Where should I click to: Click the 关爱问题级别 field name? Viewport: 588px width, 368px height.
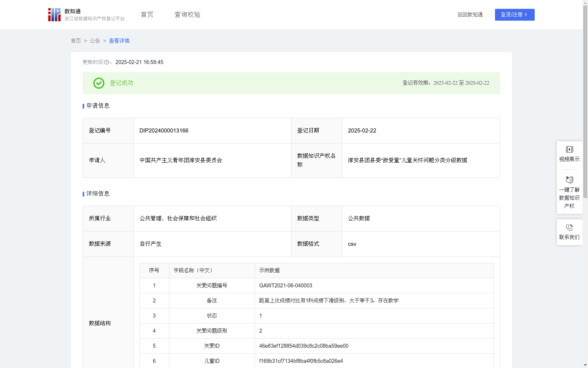212,331
